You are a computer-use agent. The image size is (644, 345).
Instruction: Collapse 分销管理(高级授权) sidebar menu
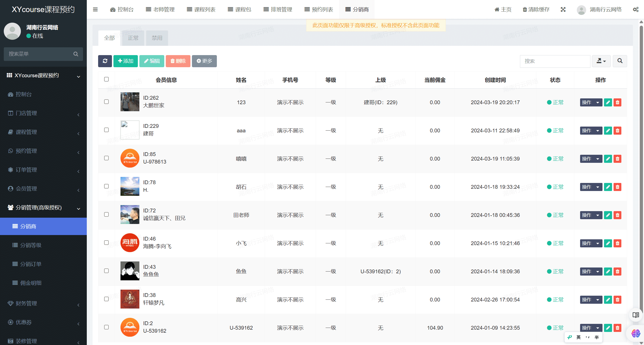coord(43,208)
